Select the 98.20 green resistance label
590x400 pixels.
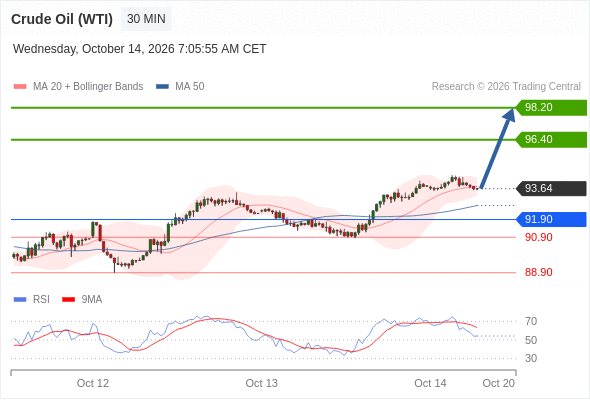[551, 108]
